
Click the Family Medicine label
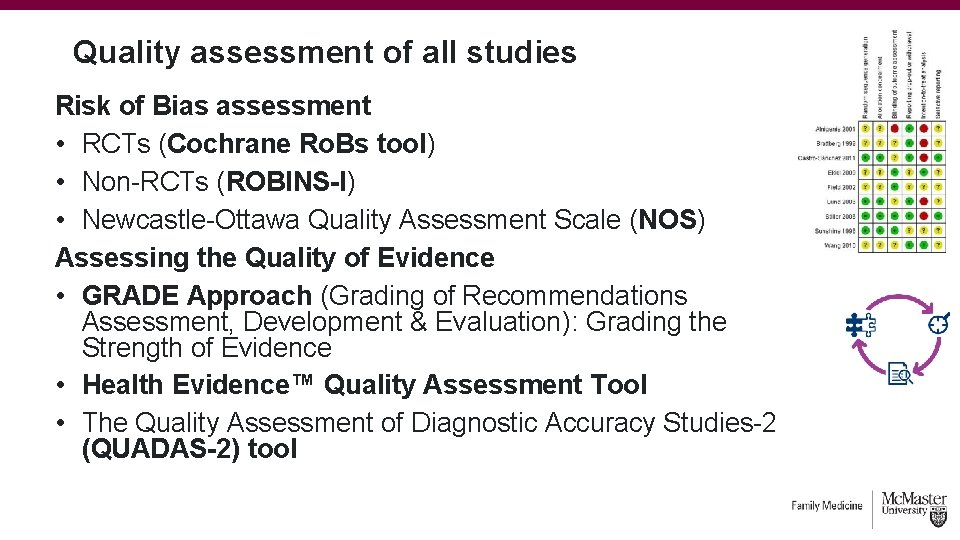pos(827,506)
